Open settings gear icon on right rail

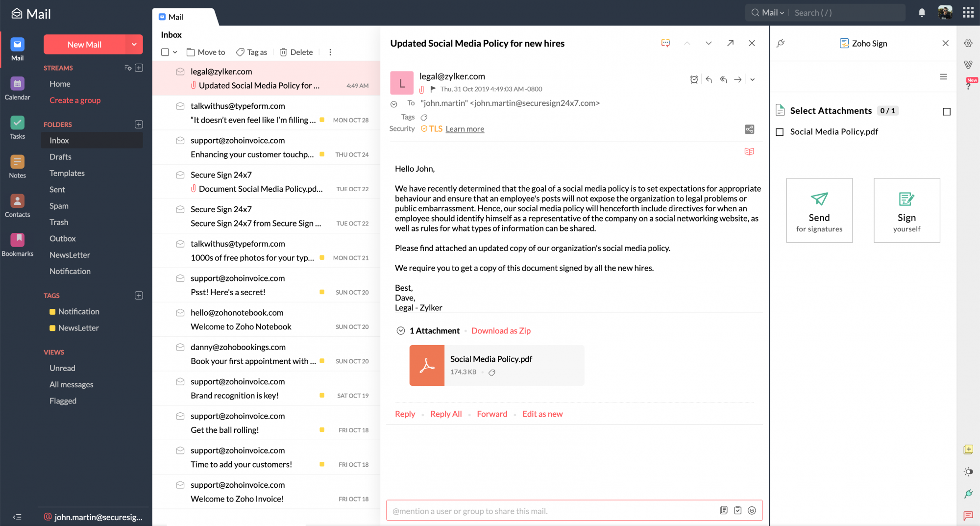point(968,43)
